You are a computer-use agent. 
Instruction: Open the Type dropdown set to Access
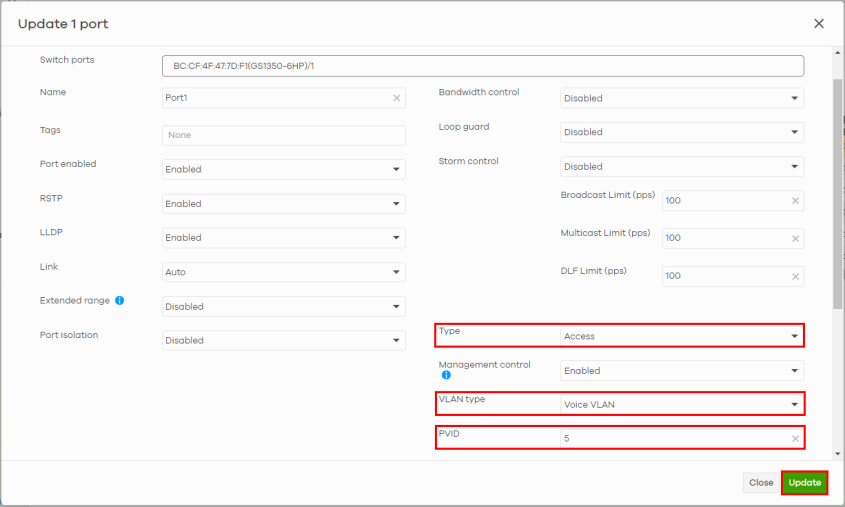click(x=682, y=337)
